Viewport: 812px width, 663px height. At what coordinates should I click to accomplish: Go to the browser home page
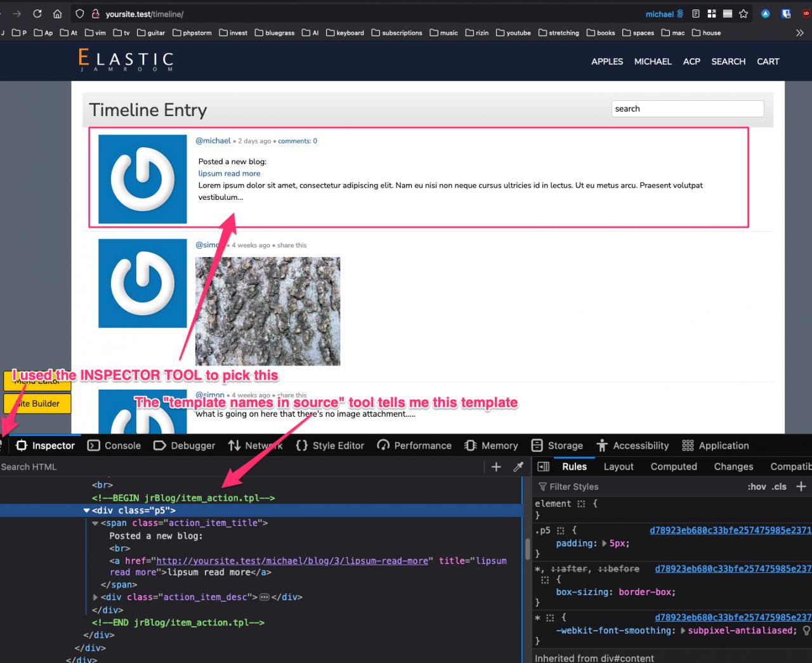click(57, 14)
